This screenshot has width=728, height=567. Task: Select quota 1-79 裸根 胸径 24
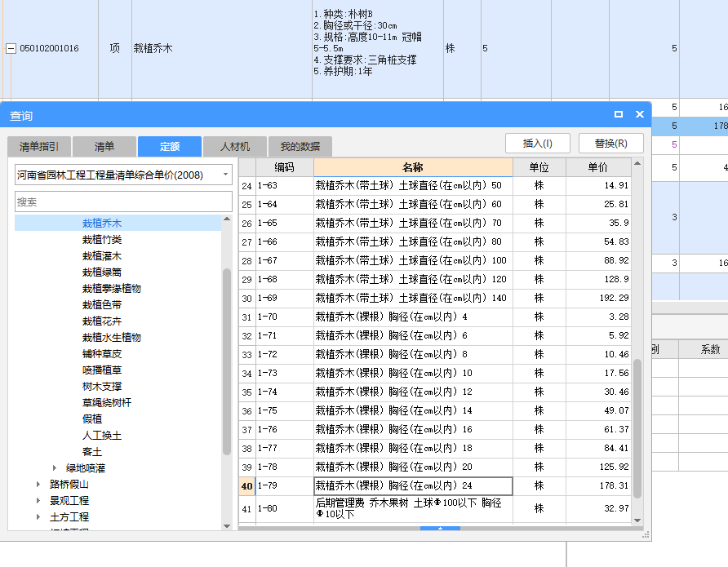(x=435, y=485)
